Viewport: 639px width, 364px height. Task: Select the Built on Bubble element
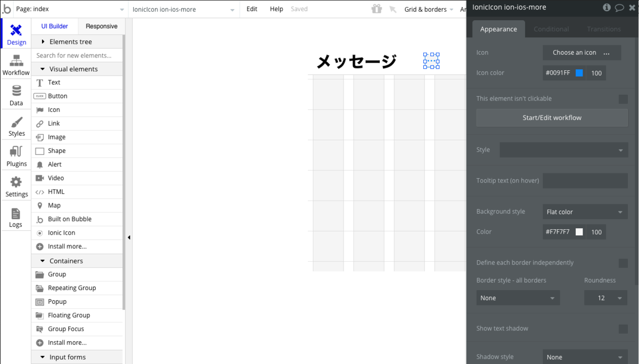(x=77, y=219)
